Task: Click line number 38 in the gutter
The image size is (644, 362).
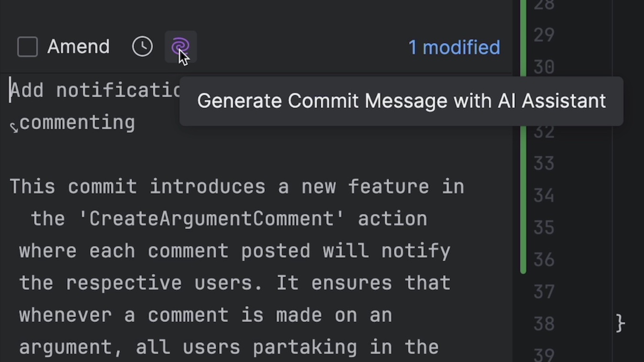Action: coord(544,324)
